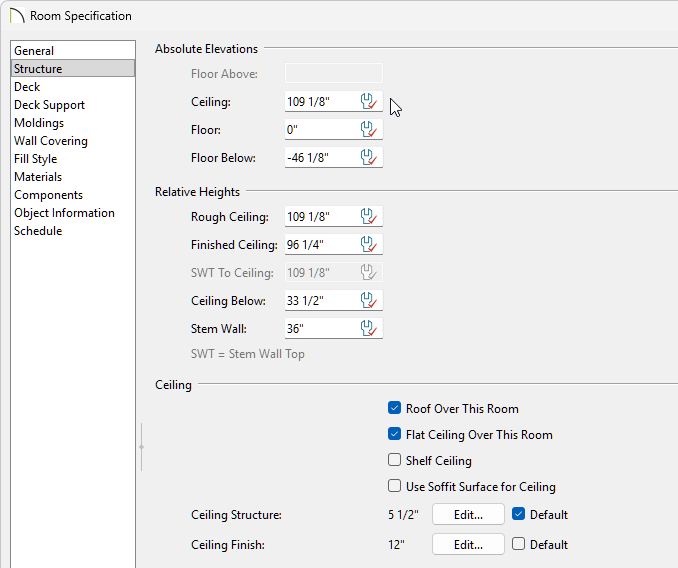This screenshot has height=568, width=678.
Task: Click Edit for Ceiling Finish
Action: [x=468, y=544]
